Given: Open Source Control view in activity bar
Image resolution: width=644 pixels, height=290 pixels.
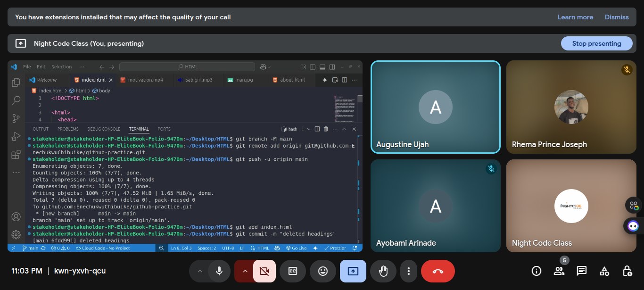Looking at the screenshot, I should [16, 118].
